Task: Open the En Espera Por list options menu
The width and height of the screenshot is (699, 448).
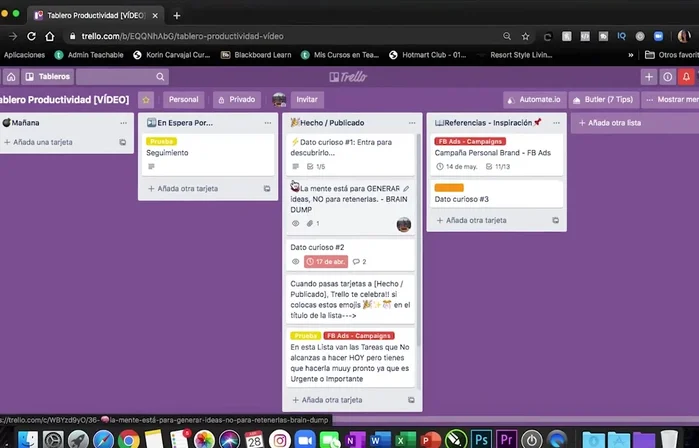Action: click(267, 122)
